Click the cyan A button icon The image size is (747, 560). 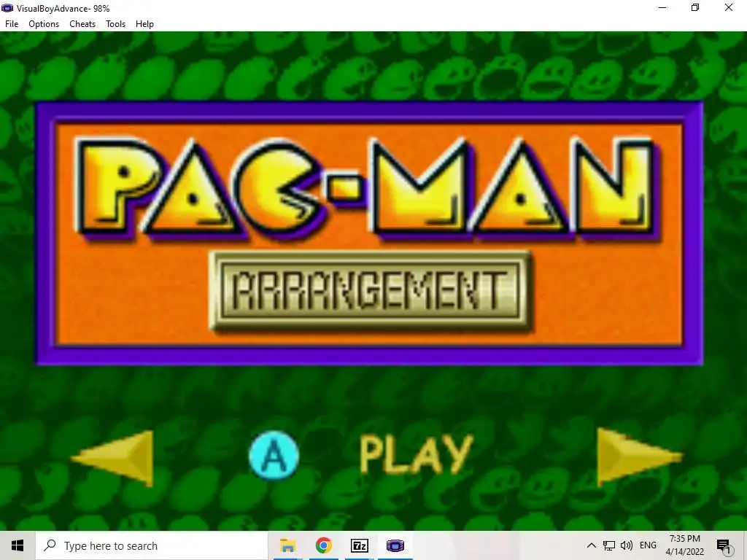(274, 455)
